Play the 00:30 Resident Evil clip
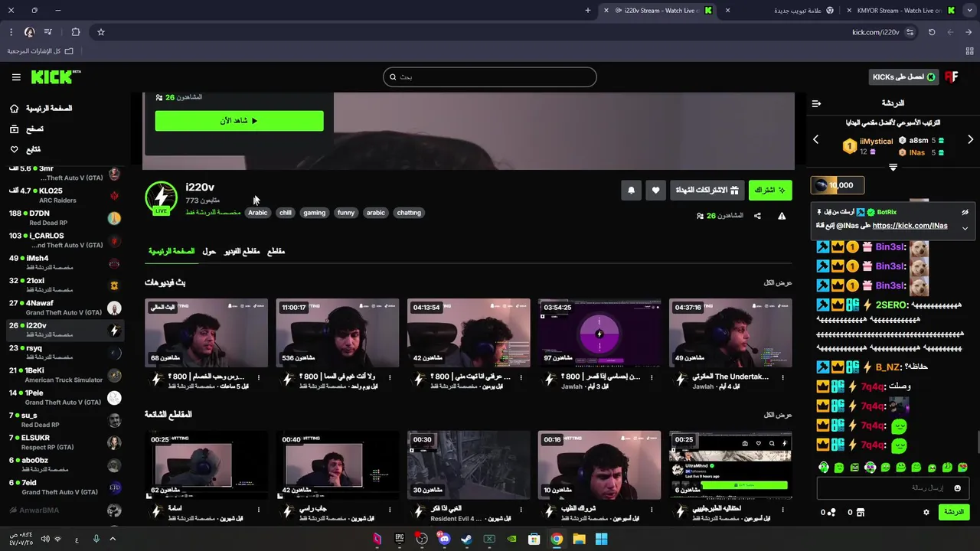 point(469,465)
